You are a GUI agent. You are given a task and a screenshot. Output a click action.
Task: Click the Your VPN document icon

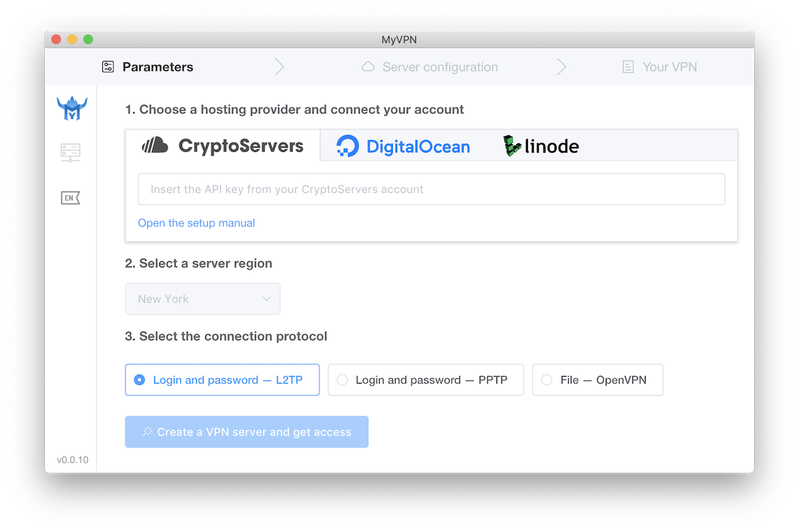click(x=628, y=66)
